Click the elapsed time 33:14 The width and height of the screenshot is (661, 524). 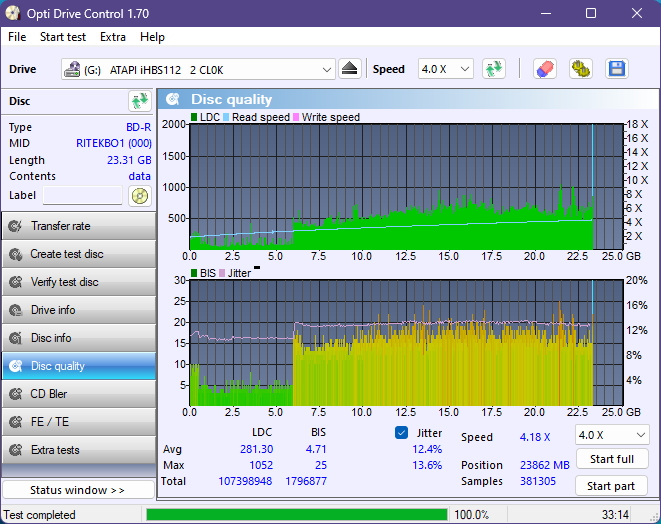(615, 515)
